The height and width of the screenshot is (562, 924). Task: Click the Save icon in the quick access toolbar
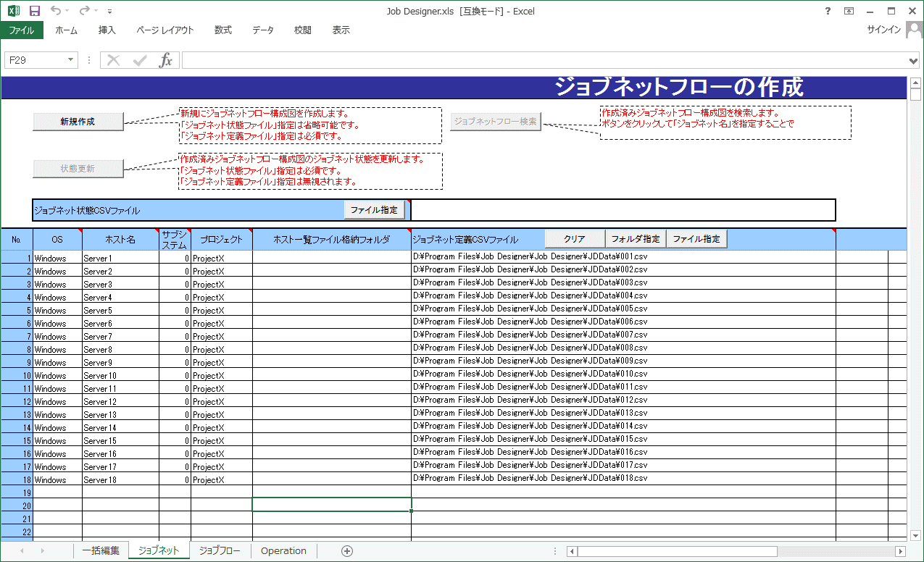[35, 11]
